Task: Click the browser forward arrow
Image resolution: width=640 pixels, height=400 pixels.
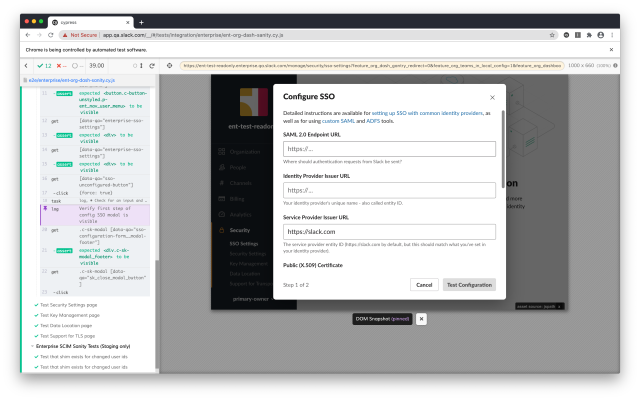Action: pyautogui.click(x=39, y=35)
